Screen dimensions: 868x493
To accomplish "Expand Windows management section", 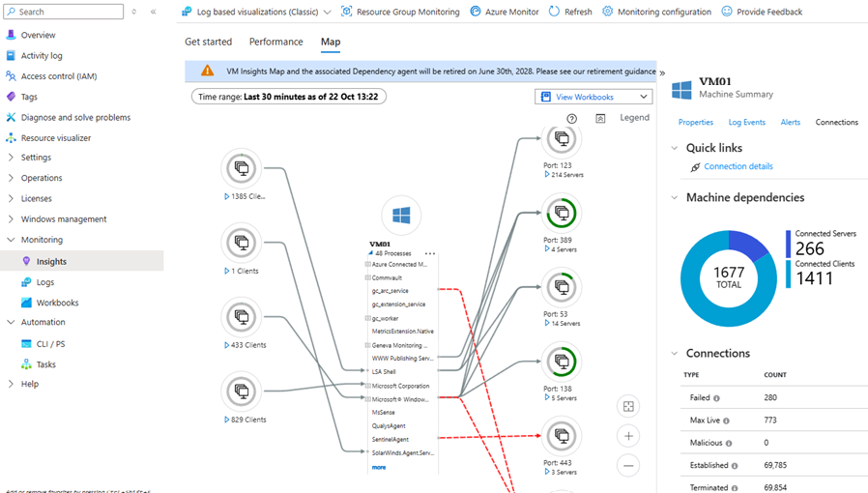I will click(x=11, y=219).
